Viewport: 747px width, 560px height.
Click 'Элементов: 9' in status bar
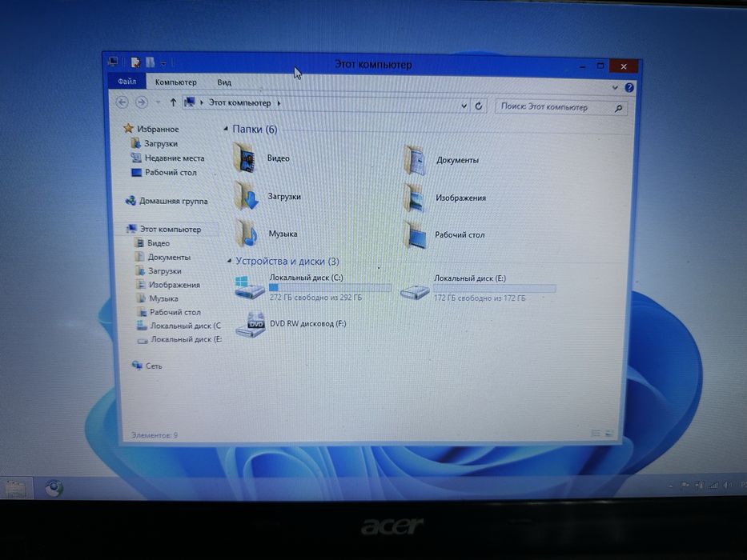click(155, 435)
